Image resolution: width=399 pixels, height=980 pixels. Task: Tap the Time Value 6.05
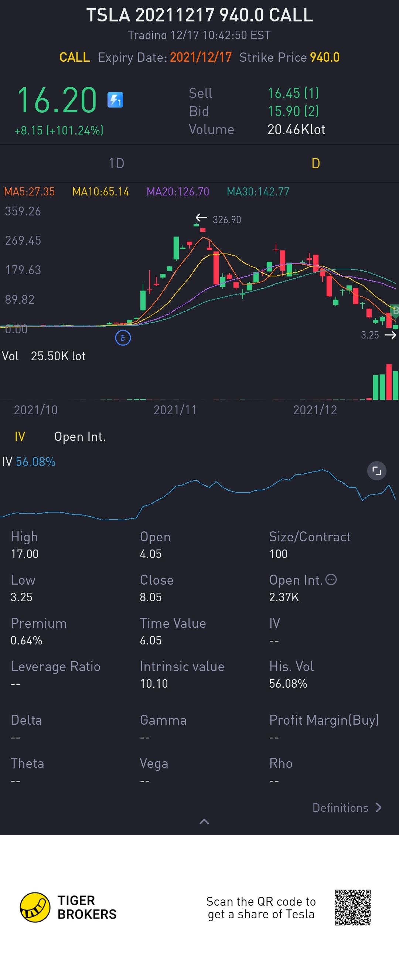(151, 641)
